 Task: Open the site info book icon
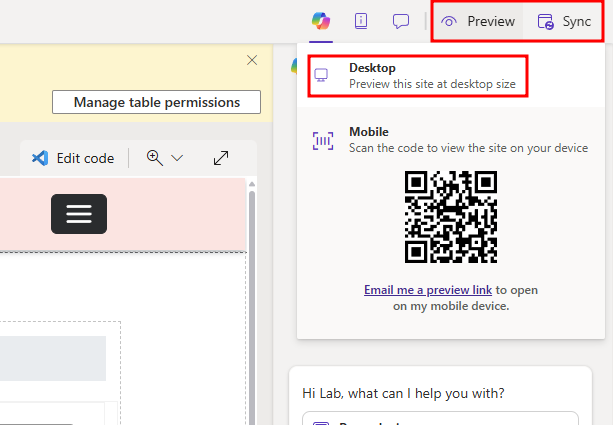pos(361,21)
